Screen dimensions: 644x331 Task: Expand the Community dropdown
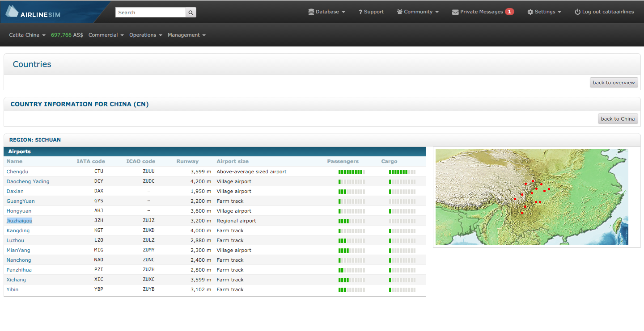click(418, 12)
